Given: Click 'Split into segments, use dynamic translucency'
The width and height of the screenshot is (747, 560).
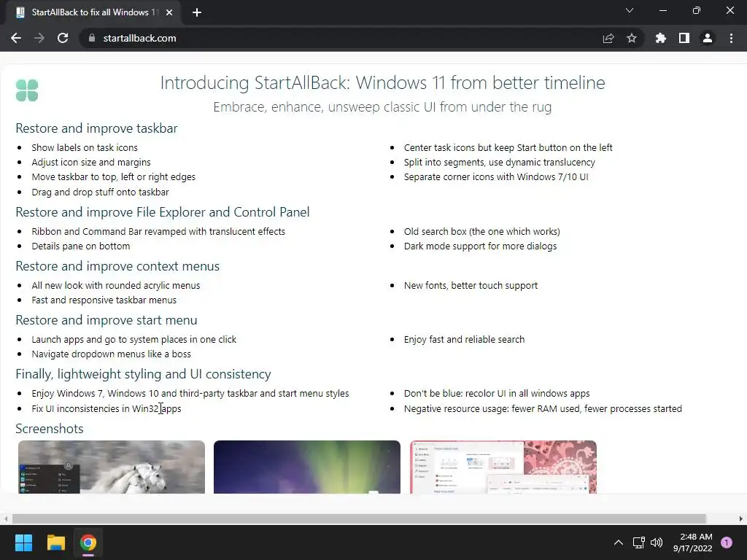Looking at the screenshot, I should 499,163.
